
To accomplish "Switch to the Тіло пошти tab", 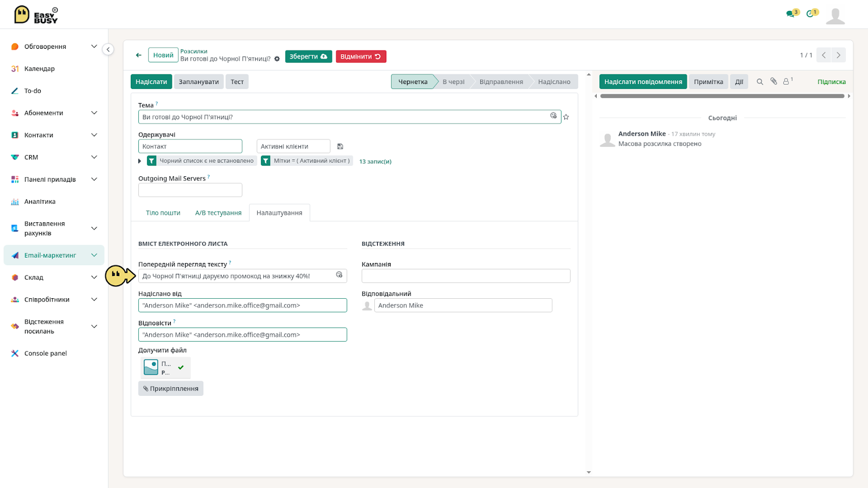I will click(x=163, y=213).
